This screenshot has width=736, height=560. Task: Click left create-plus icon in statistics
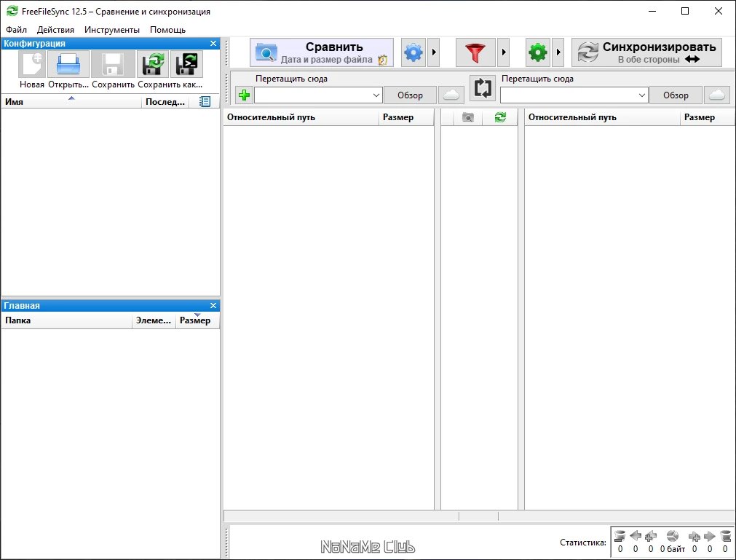pos(651,535)
